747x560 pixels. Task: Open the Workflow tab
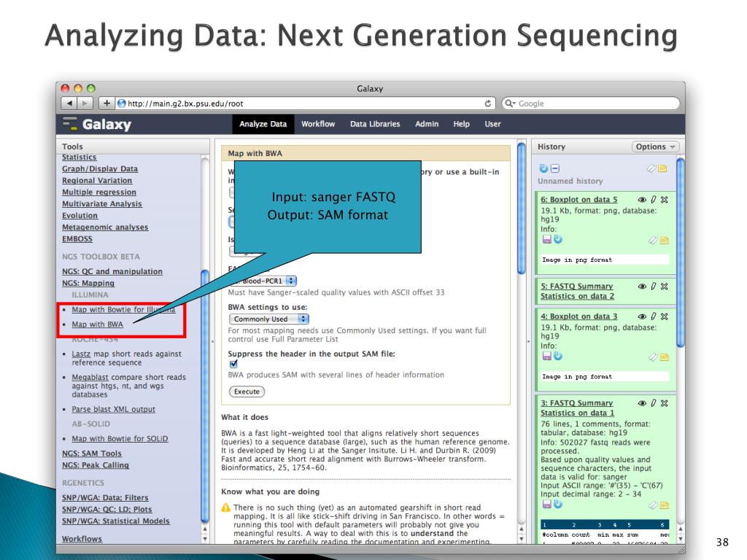pos(318,124)
